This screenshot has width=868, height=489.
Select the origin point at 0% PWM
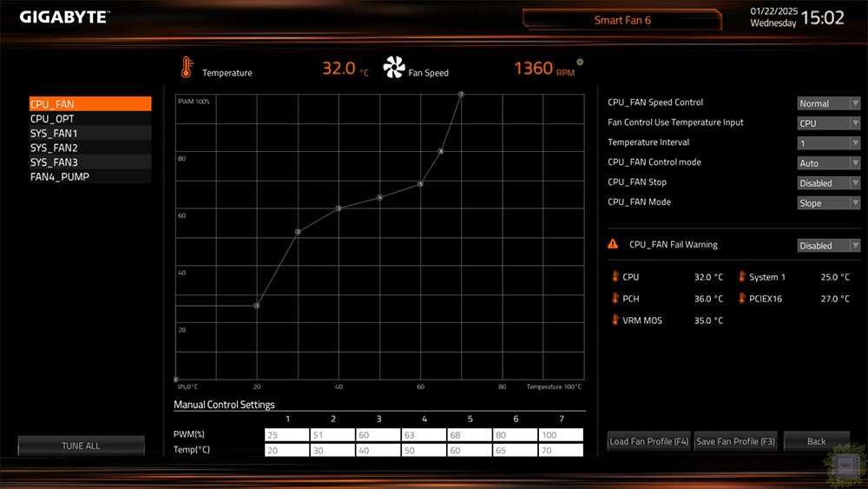176,380
